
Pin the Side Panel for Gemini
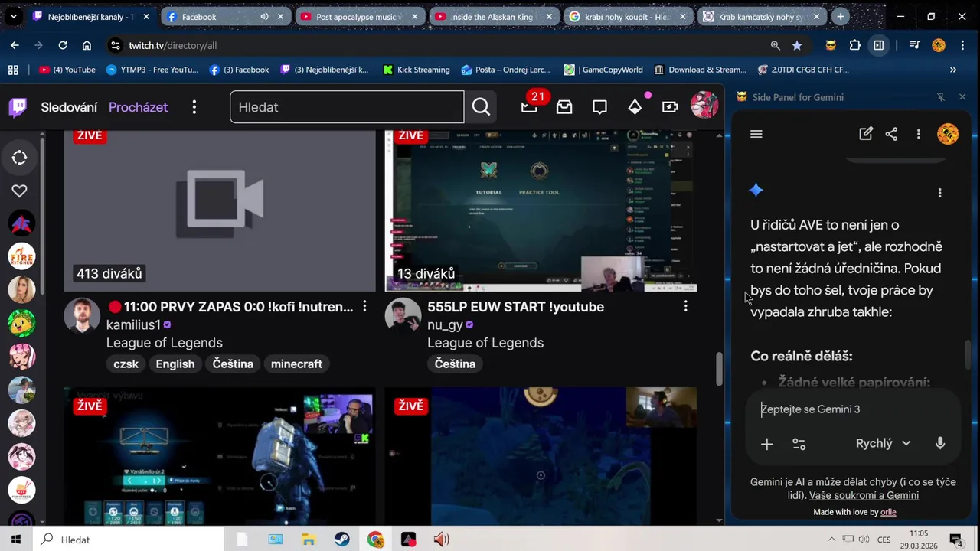[x=941, y=97]
